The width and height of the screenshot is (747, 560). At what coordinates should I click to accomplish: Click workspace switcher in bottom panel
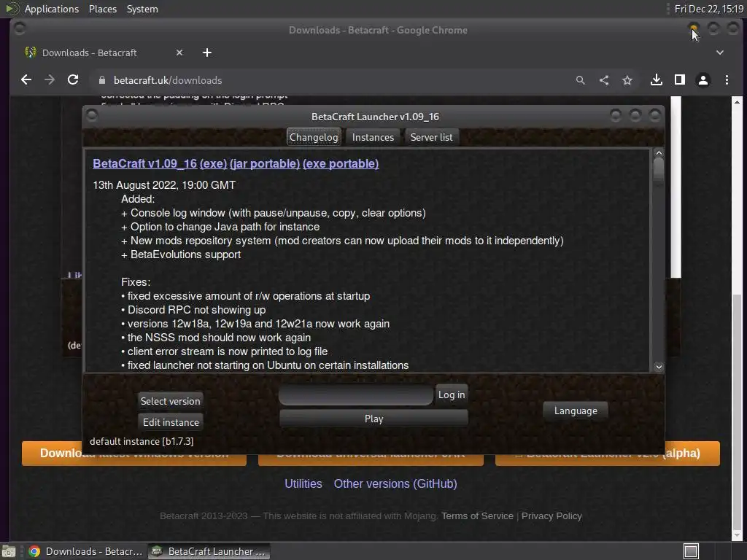691,551
